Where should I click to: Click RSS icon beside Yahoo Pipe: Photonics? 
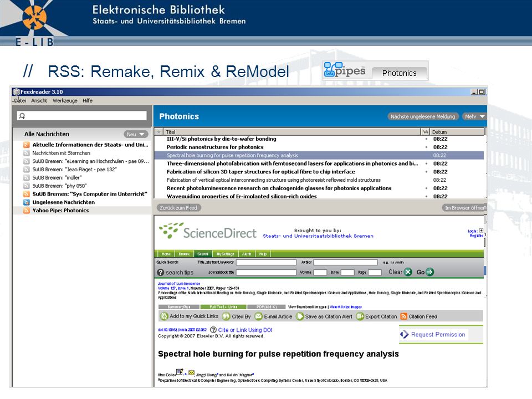click(27, 211)
